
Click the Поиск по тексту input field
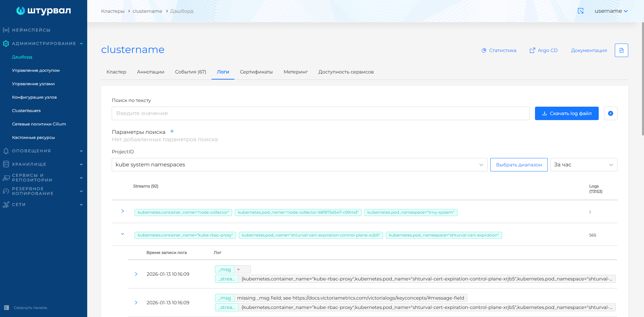[320, 113]
